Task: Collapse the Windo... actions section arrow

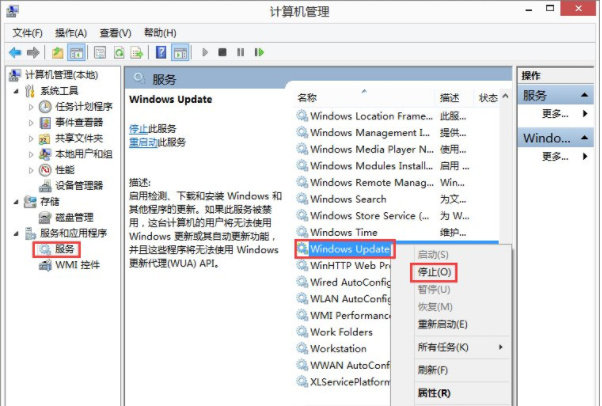Action: pos(584,138)
